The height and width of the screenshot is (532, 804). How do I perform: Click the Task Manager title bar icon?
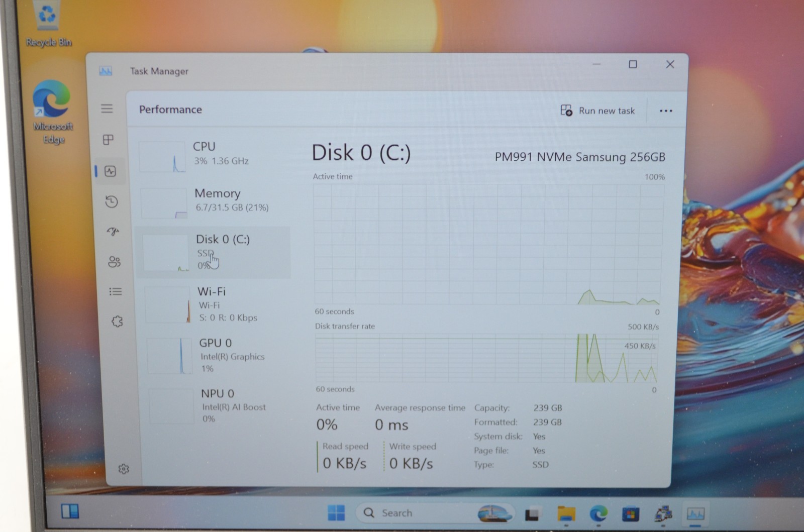[x=106, y=71]
